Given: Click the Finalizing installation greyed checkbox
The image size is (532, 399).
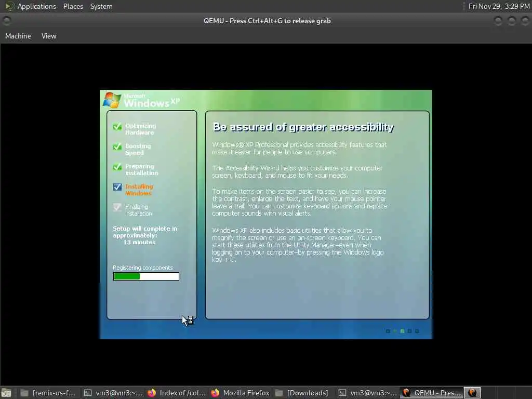Looking at the screenshot, I should point(117,207).
